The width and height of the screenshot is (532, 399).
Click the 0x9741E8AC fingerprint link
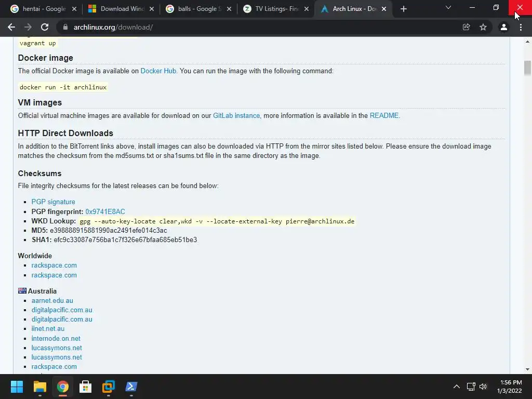[105, 212]
